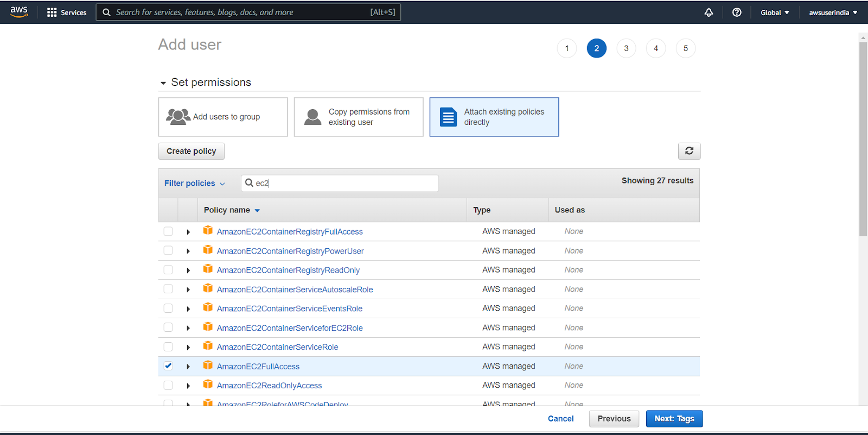Open the AmazonEC2ReadOnlyAccess policy link

[270, 386]
